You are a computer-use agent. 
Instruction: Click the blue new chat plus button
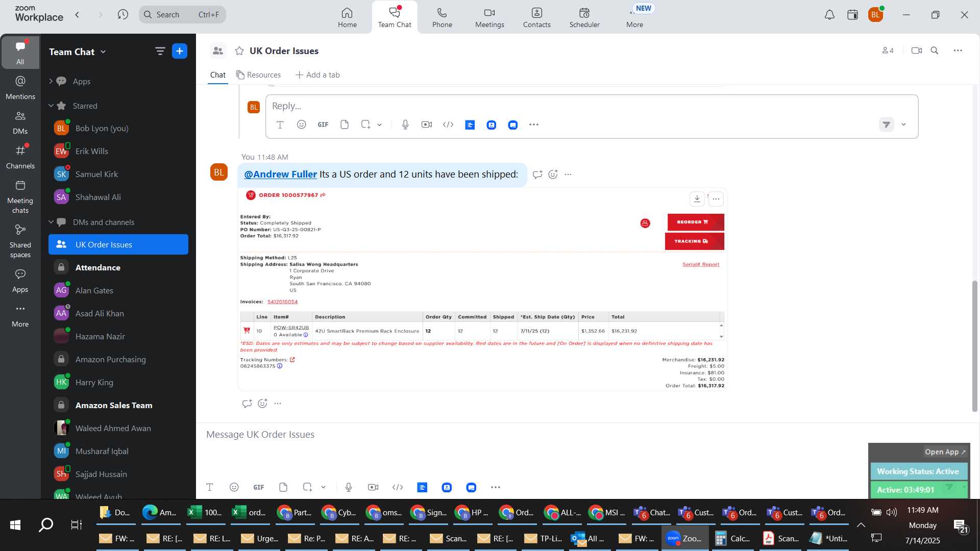[180, 51]
